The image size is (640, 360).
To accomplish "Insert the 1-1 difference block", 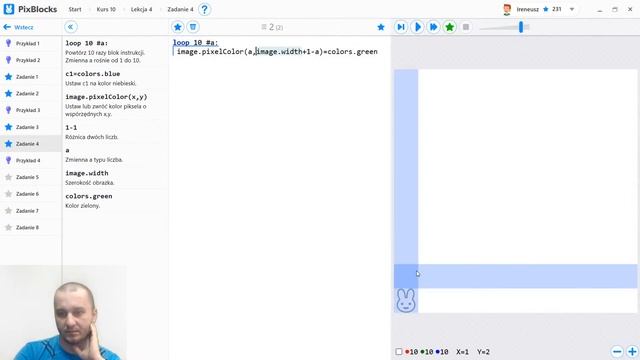I will [71, 127].
